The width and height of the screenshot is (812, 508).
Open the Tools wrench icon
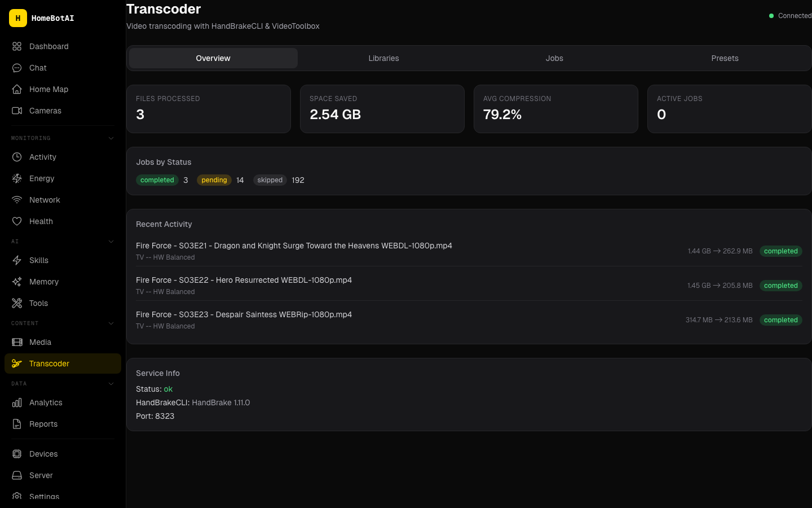(x=17, y=303)
